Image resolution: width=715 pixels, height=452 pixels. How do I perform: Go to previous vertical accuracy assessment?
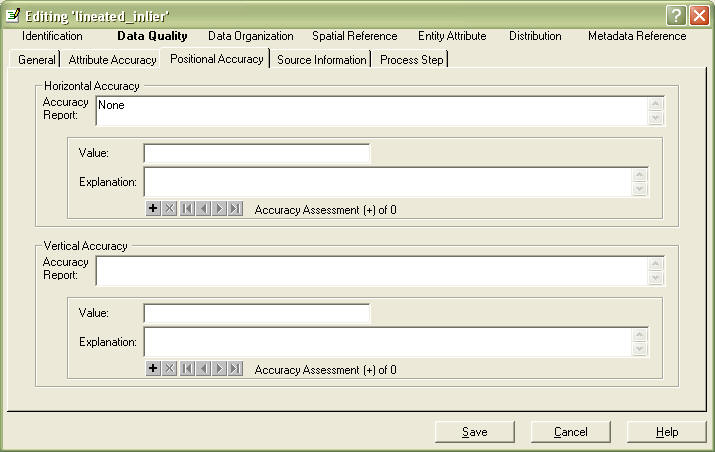[x=203, y=369]
